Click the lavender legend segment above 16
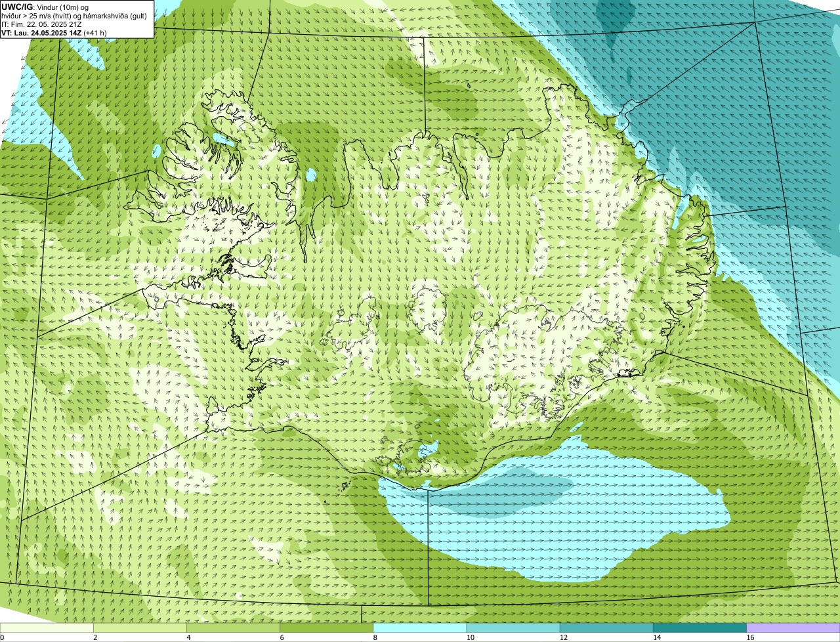 coord(793,628)
